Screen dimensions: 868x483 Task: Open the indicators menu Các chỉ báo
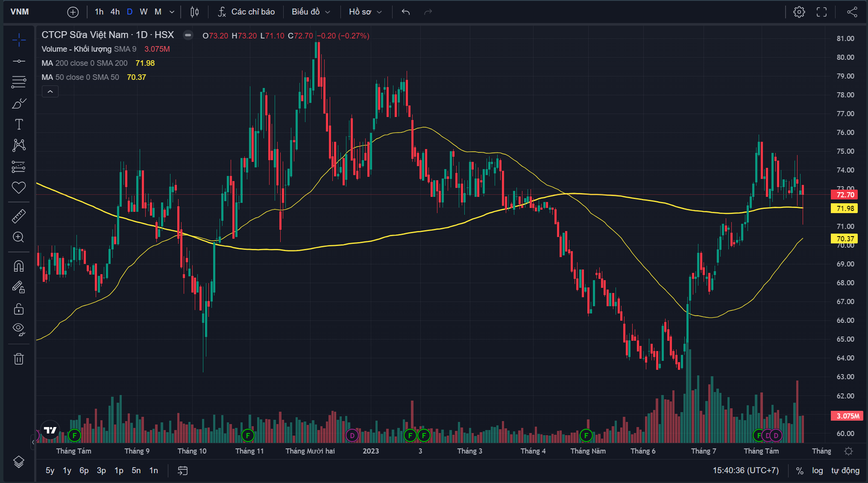(x=246, y=12)
